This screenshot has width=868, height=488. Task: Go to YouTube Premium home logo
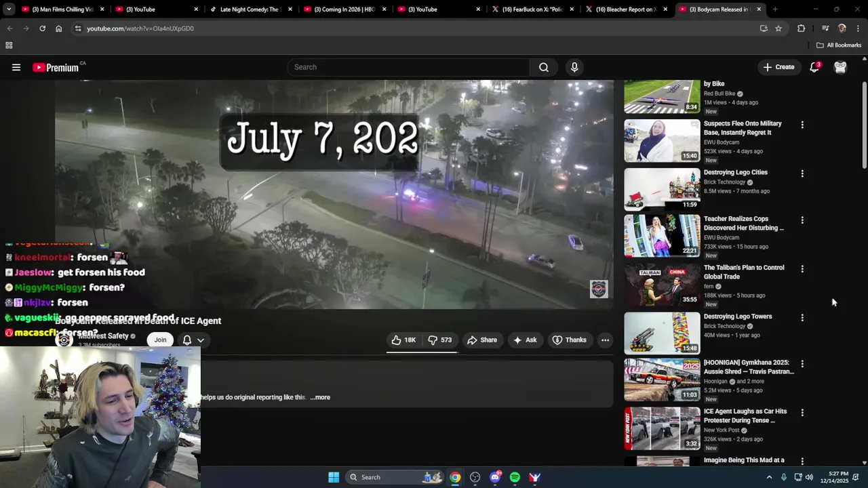[58, 67]
